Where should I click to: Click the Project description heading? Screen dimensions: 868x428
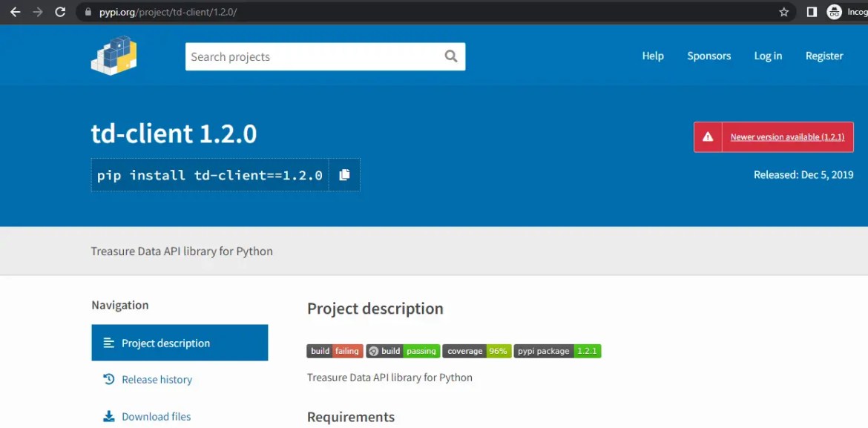tap(375, 309)
